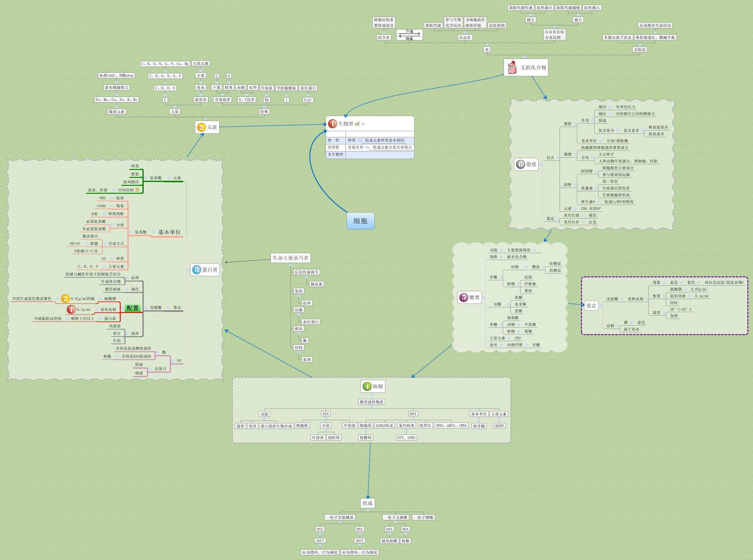Open the notes icon beside 空间结构
Viewport: 753px width, 560px height.
click(x=137, y=190)
